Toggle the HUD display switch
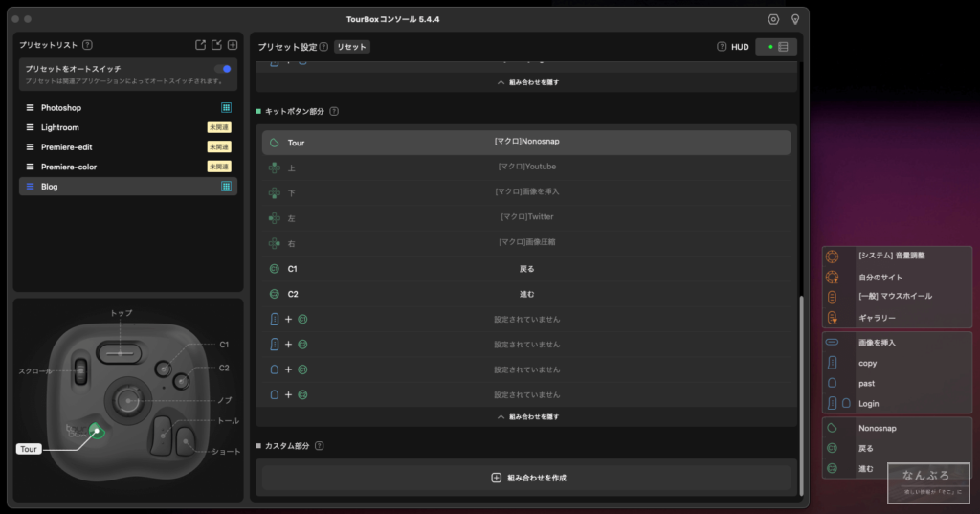Viewport: 980px width, 514px height. pyautogui.click(x=776, y=47)
